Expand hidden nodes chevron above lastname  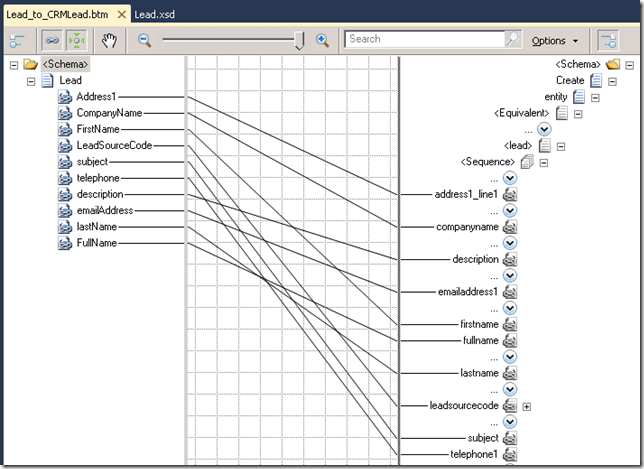pyautogui.click(x=510, y=357)
